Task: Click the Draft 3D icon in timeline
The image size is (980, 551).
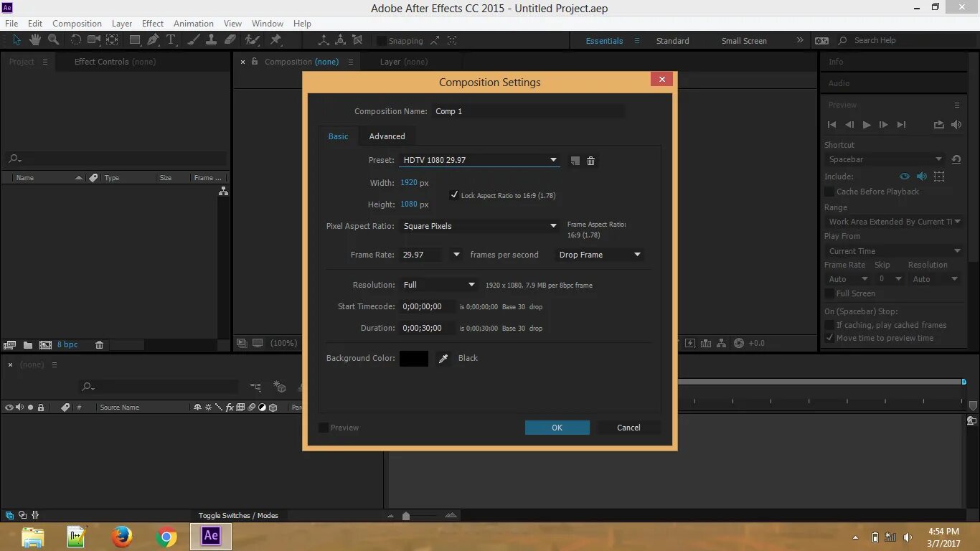Action: click(280, 387)
